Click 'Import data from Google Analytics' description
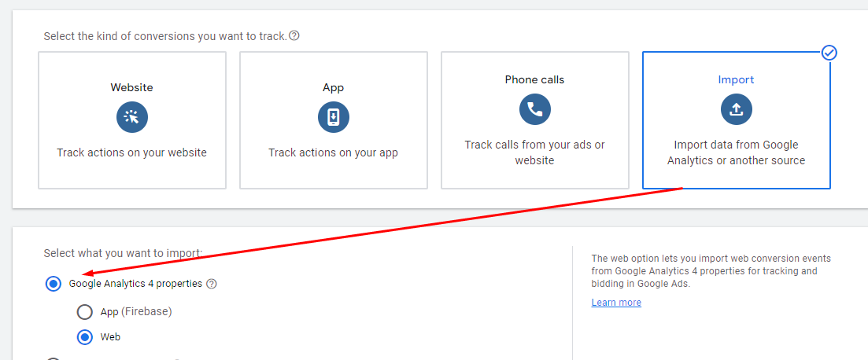Screen dimensions: 868x360 737,152
